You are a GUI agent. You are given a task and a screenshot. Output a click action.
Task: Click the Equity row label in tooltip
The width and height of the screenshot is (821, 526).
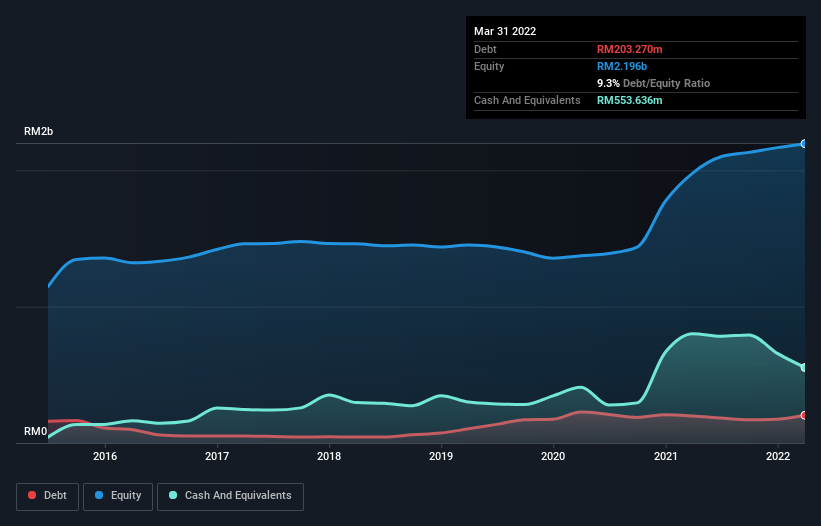[489, 66]
